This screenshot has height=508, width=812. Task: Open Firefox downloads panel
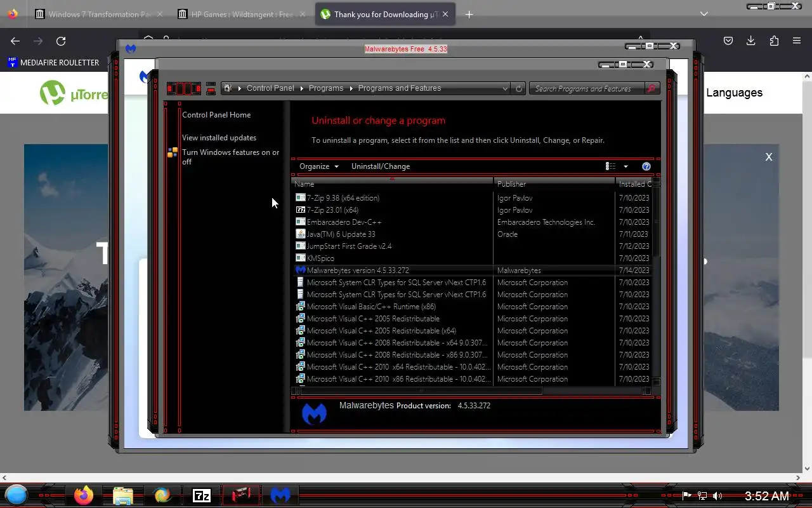click(x=751, y=41)
